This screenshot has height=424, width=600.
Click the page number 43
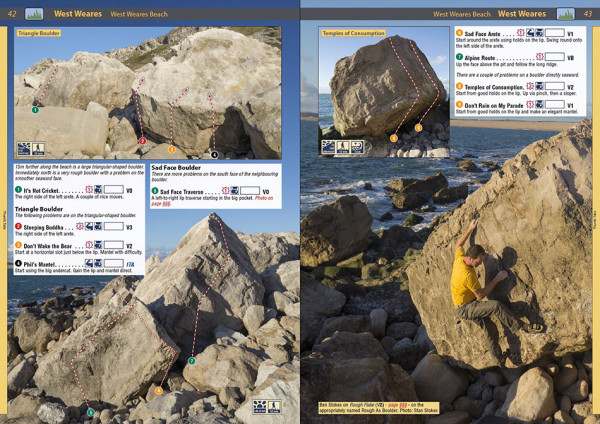click(x=587, y=14)
